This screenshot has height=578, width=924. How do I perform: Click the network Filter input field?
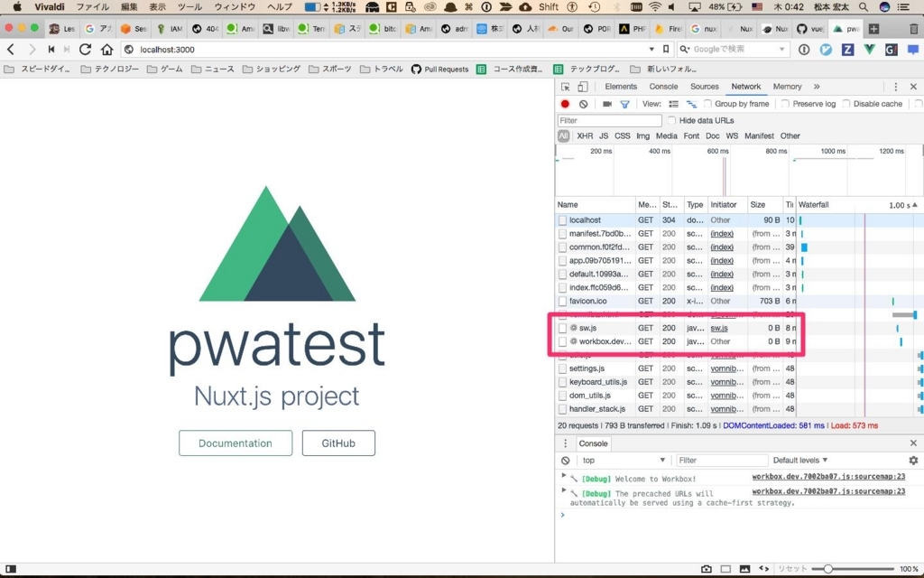click(609, 120)
